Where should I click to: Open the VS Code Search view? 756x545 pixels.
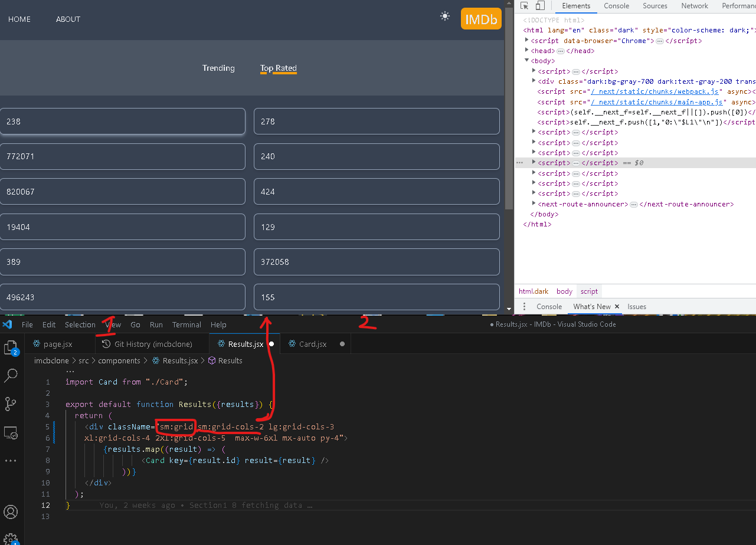[x=11, y=375]
